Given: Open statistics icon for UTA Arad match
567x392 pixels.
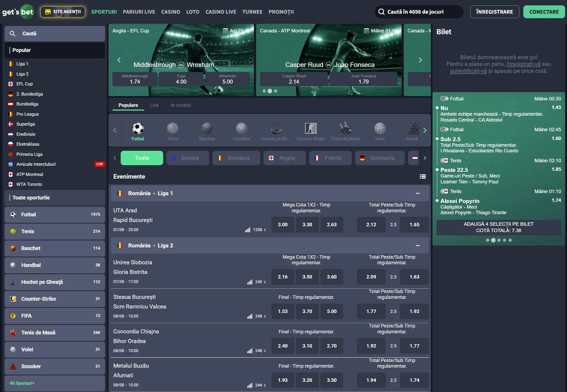Looking at the screenshot, I should pyautogui.click(x=248, y=230).
